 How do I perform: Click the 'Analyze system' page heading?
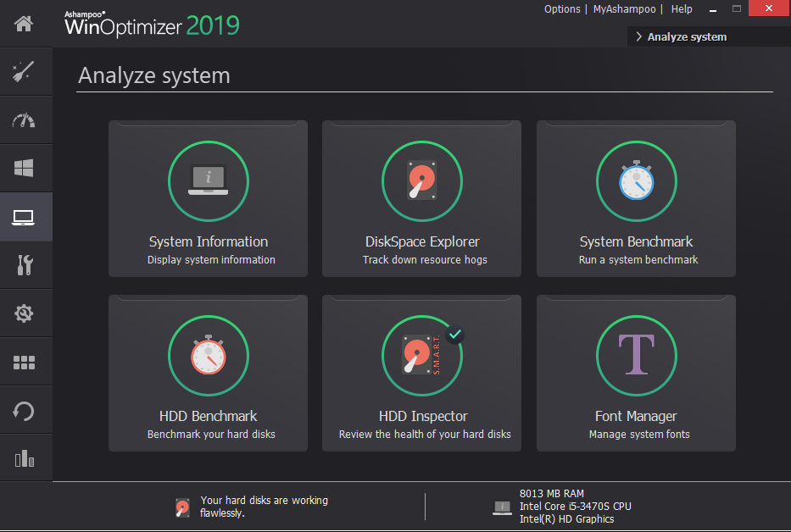pyautogui.click(x=153, y=75)
